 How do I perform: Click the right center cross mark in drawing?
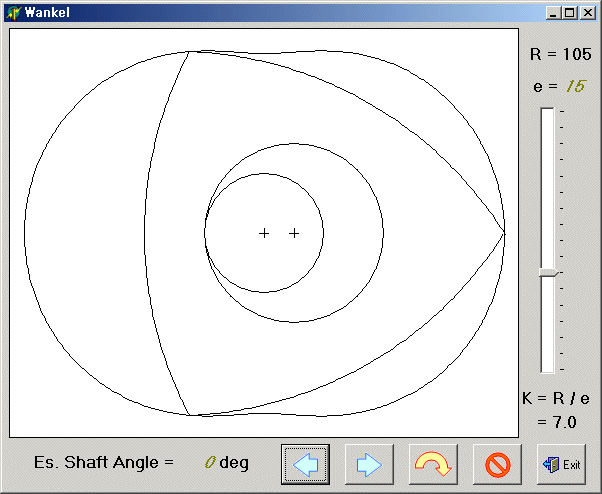coord(294,233)
